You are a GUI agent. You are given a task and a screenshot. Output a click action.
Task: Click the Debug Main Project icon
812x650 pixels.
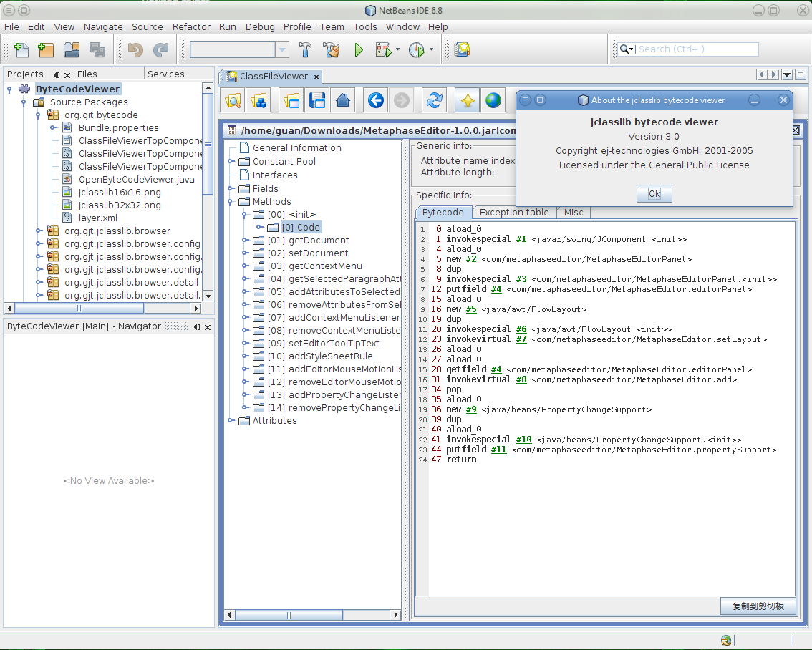384,49
